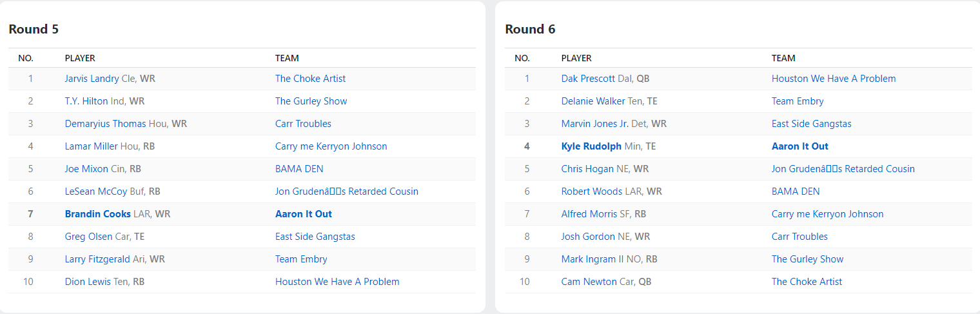Click T.Y. Hilton player name
This screenshot has height=314, width=980.
[86, 101]
